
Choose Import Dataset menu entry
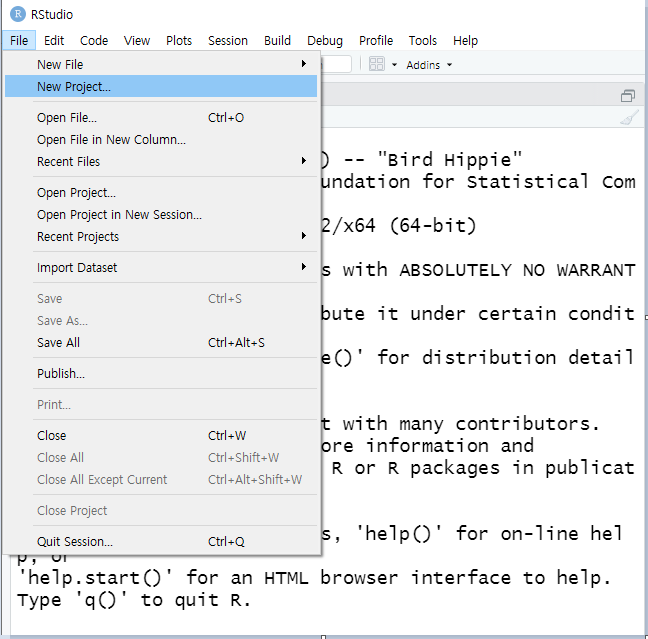tap(161, 267)
